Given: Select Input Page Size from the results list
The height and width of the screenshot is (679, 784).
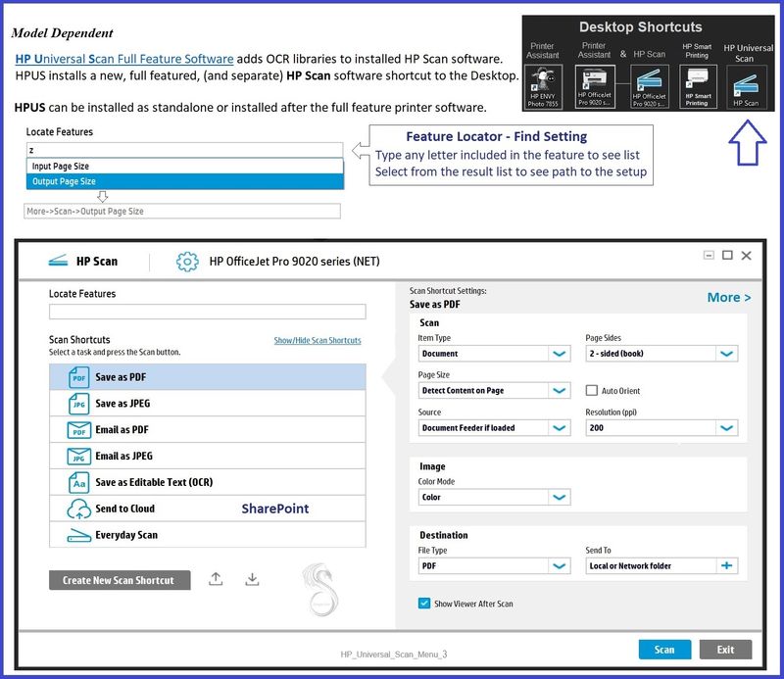Looking at the screenshot, I should pyautogui.click(x=184, y=166).
